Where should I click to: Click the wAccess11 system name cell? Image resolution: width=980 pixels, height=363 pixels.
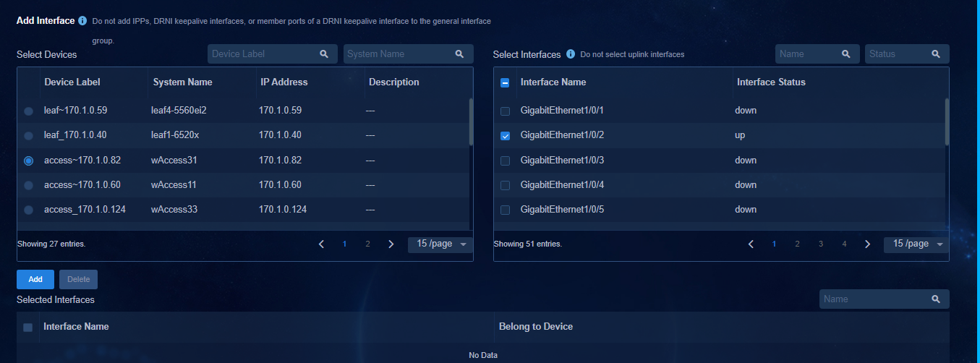pos(174,185)
